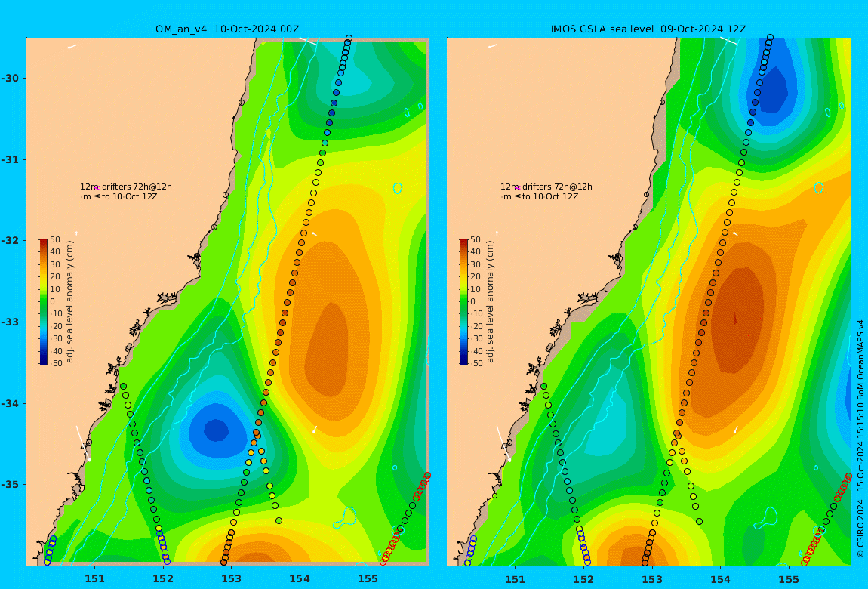Screen dimensions: 868x589
Task: Click longitude 155 under the right map
Action: (x=789, y=579)
